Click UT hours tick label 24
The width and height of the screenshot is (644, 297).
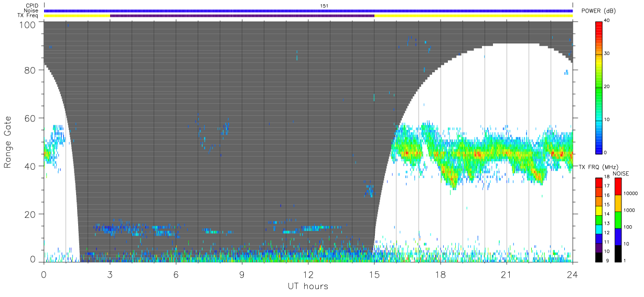click(x=573, y=274)
